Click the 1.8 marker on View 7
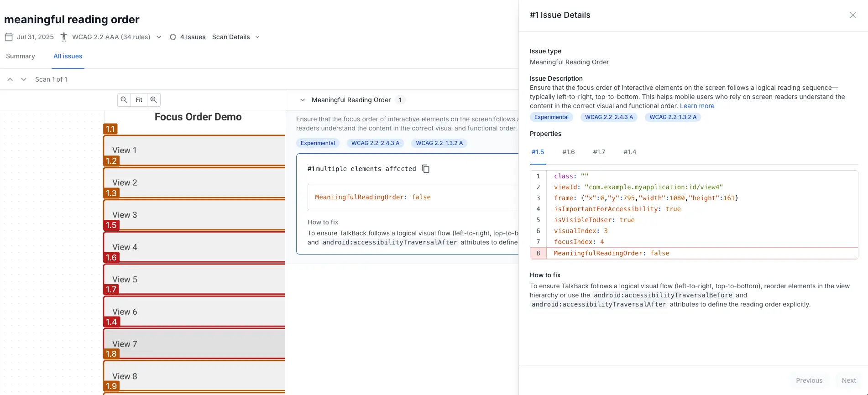Image resolution: width=868 pixels, height=395 pixels. coord(111,354)
